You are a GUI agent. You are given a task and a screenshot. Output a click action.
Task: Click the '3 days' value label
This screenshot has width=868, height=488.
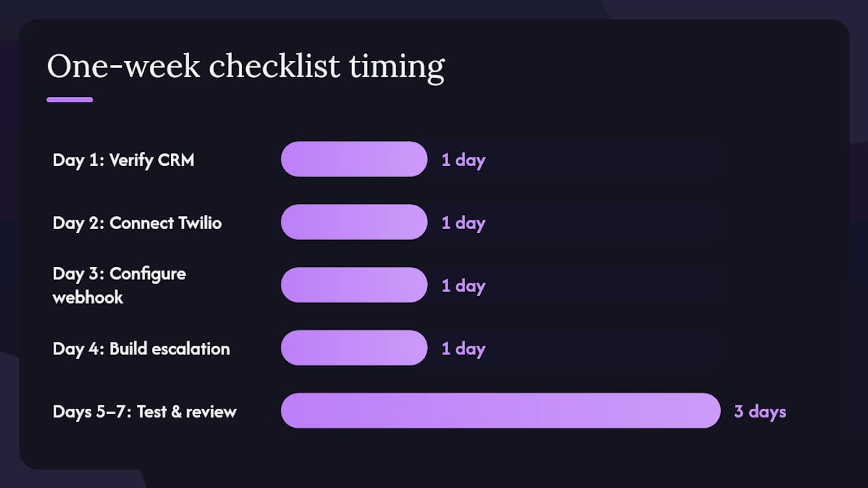[x=759, y=411]
